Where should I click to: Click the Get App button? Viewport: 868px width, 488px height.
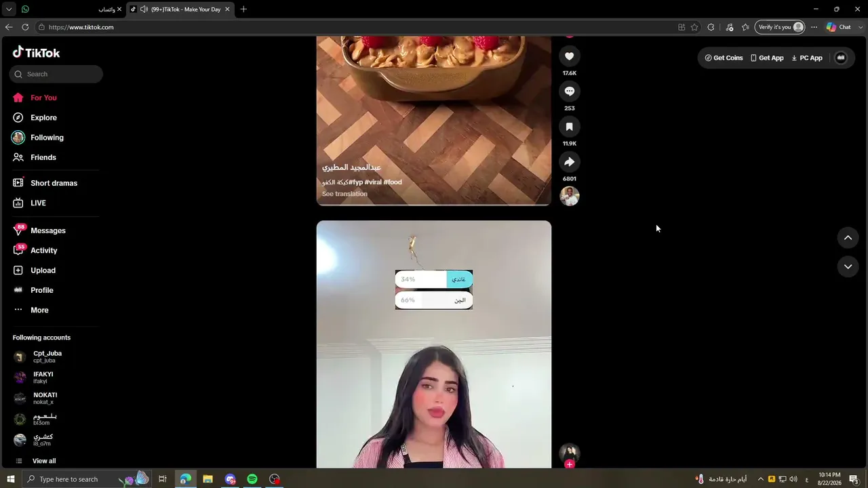(767, 58)
